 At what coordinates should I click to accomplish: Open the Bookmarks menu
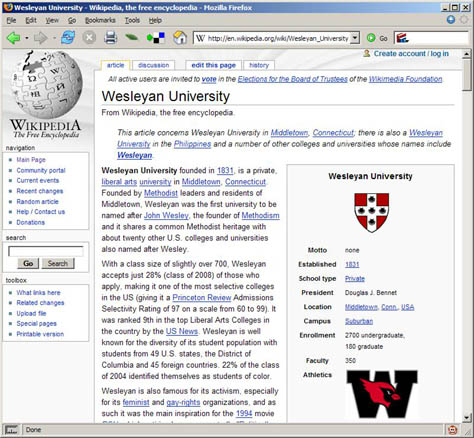(100, 20)
